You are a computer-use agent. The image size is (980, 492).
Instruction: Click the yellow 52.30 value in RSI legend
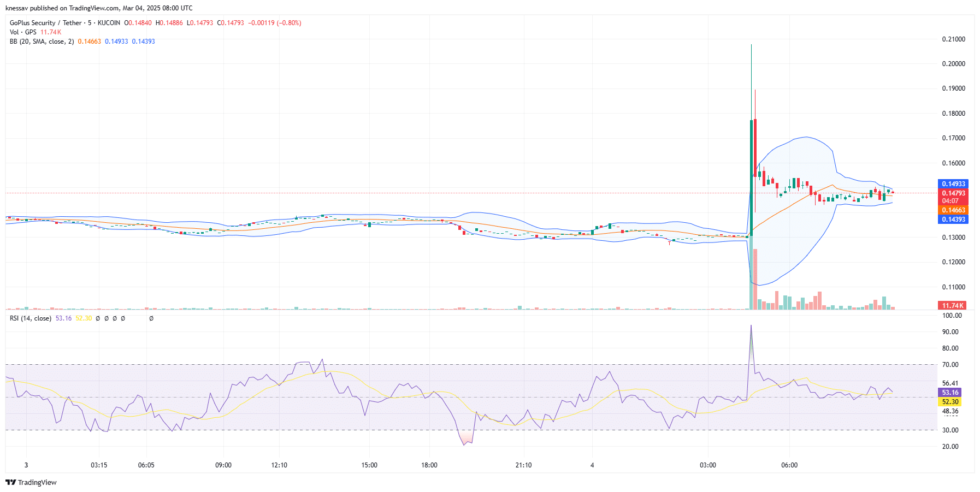[84, 318]
